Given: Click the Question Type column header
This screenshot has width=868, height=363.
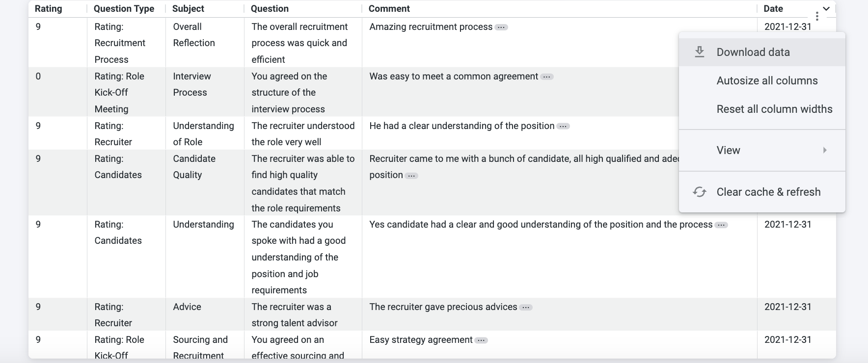Looking at the screenshot, I should coord(124,8).
